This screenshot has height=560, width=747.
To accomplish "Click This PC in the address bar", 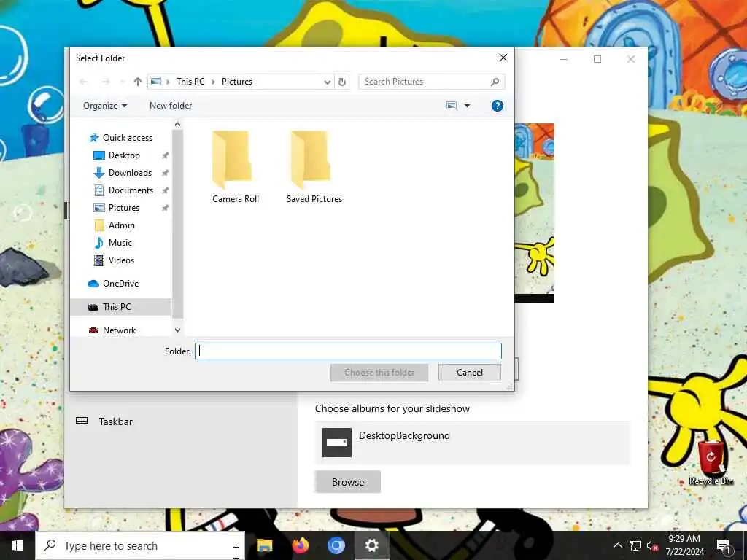I will 190,82.
